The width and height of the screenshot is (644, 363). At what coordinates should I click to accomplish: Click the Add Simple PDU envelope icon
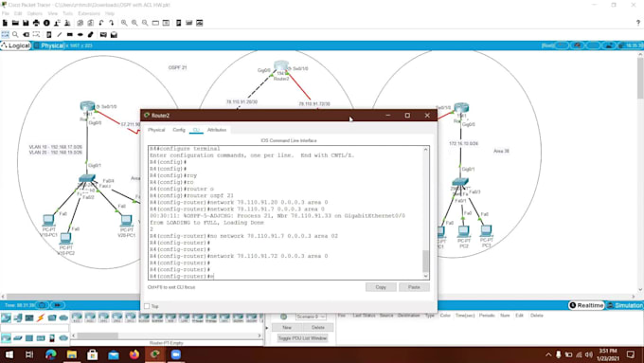[103, 34]
